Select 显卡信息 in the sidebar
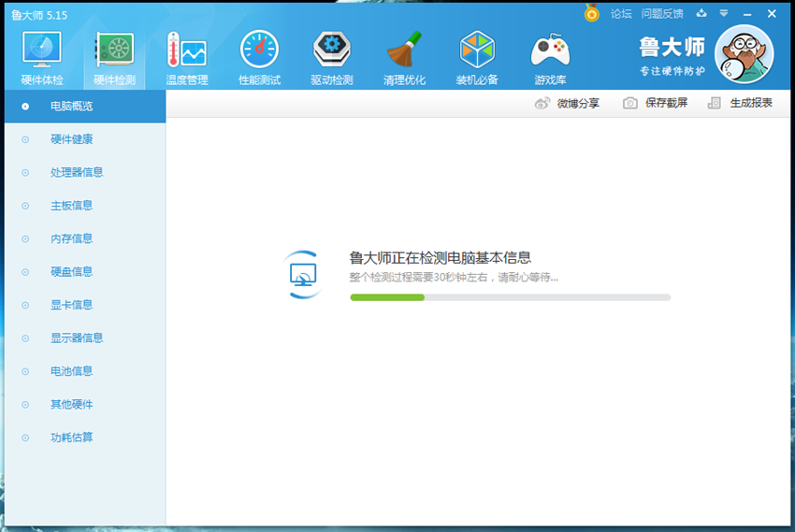This screenshot has width=795, height=532. [85, 305]
